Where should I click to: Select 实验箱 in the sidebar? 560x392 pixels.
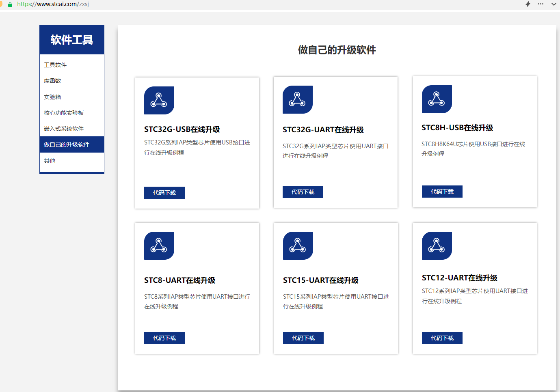(x=72, y=97)
